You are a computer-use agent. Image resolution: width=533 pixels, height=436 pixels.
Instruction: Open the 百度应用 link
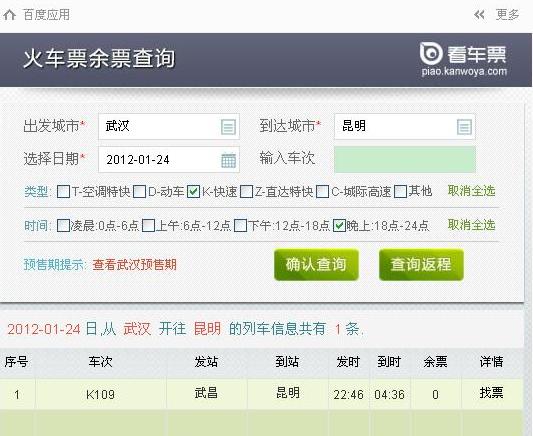point(47,15)
